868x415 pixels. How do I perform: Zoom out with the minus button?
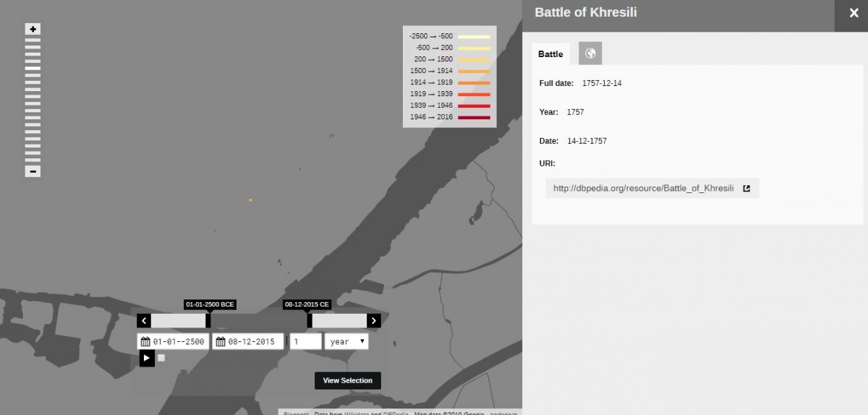click(33, 171)
